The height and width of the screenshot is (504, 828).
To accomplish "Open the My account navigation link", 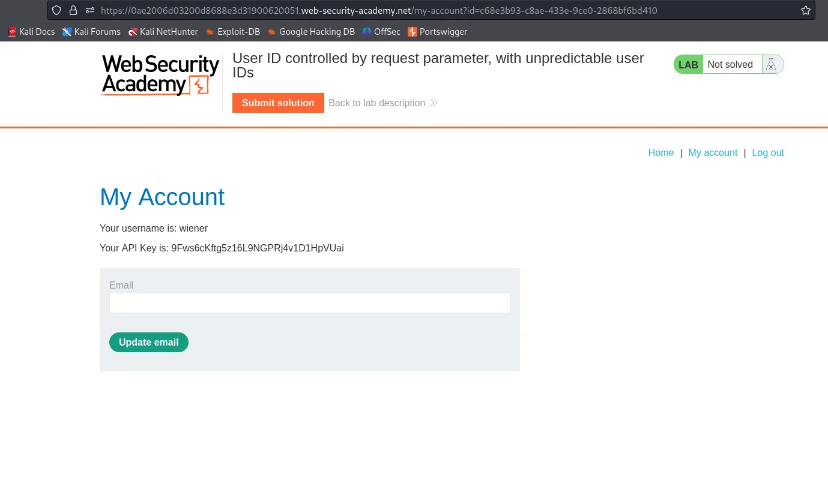I will pyautogui.click(x=713, y=152).
